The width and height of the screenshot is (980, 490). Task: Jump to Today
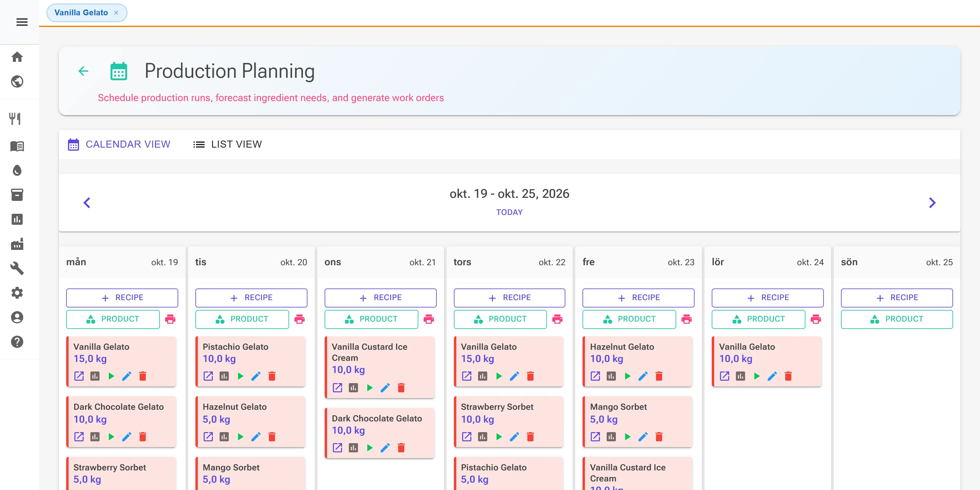click(x=509, y=212)
